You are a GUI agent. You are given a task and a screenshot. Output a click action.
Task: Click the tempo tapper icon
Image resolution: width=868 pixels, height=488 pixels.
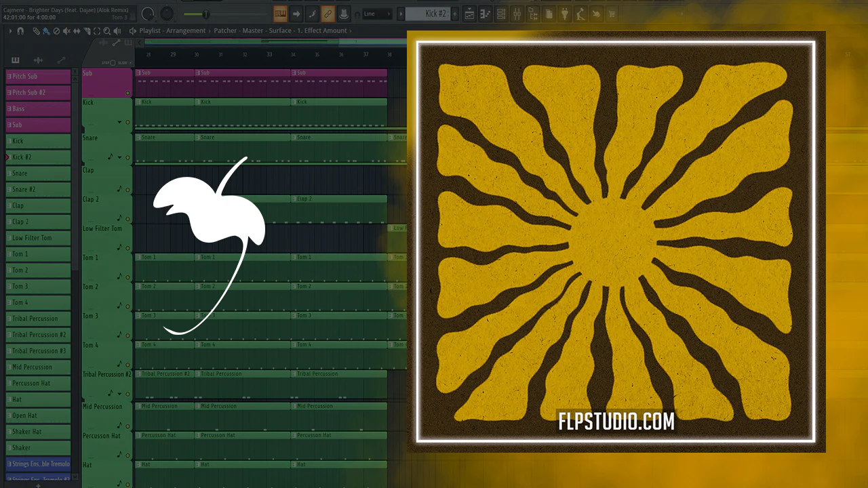coord(580,14)
